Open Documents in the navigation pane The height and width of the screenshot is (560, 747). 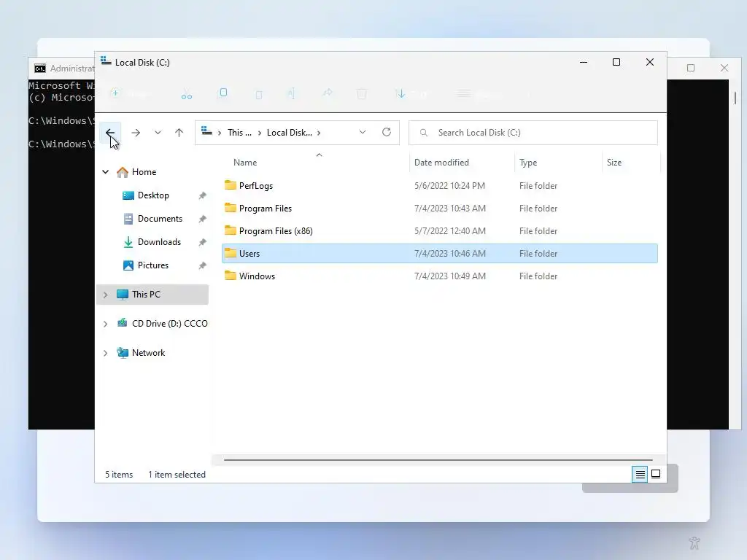(160, 219)
